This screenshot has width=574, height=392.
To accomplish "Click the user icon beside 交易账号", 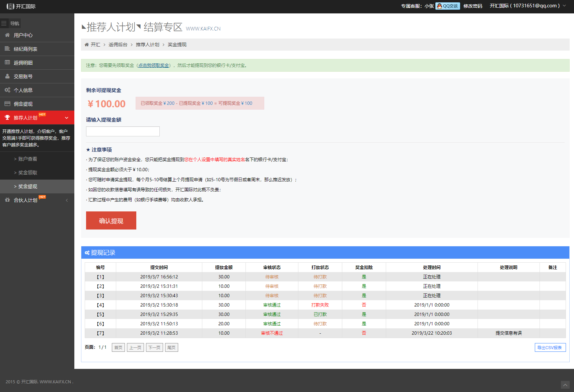I will coord(7,76).
